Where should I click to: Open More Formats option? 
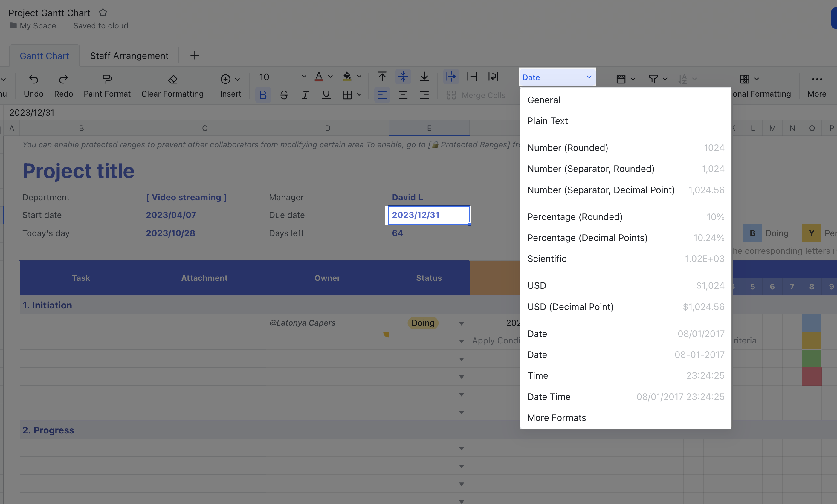pos(625,418)
